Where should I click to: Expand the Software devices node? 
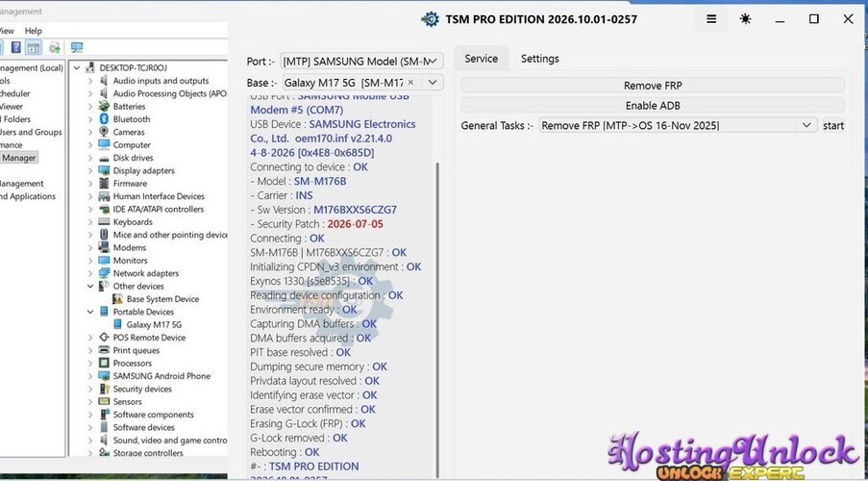tap(90, 427)
